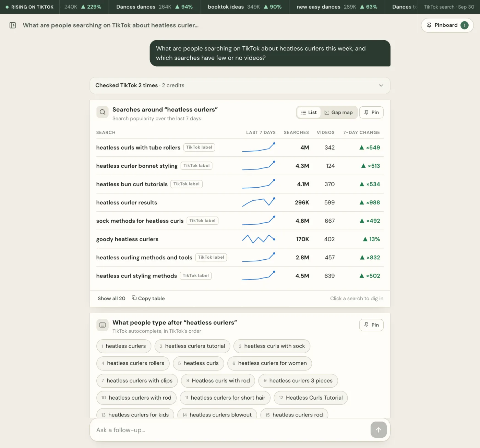Sort by the VIDEOS column header
The width and height of the screenshot is (480, 448).
(325, 132)
